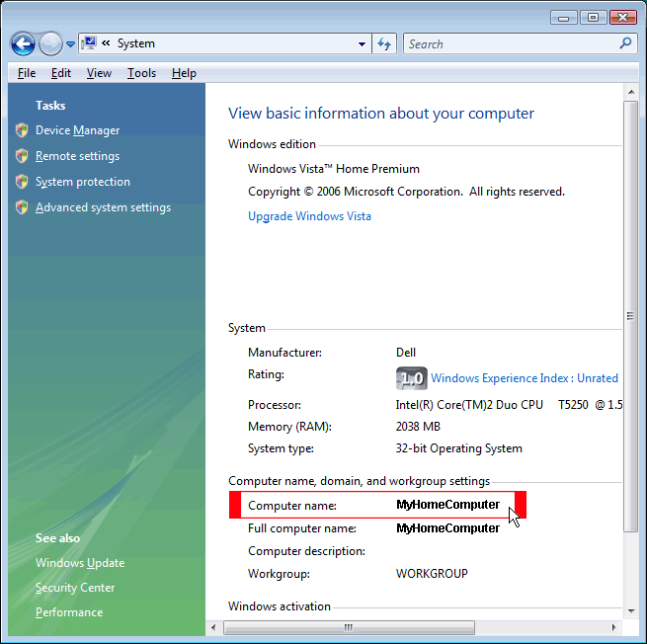Click the WORKGROUP value text
Image resolution: width=647 pixels, height=644 pixels.
coord(432,574)
